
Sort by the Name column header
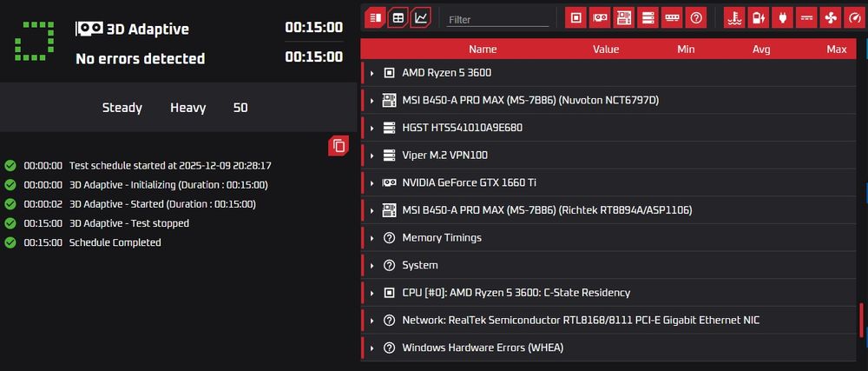tap(483, 50)
